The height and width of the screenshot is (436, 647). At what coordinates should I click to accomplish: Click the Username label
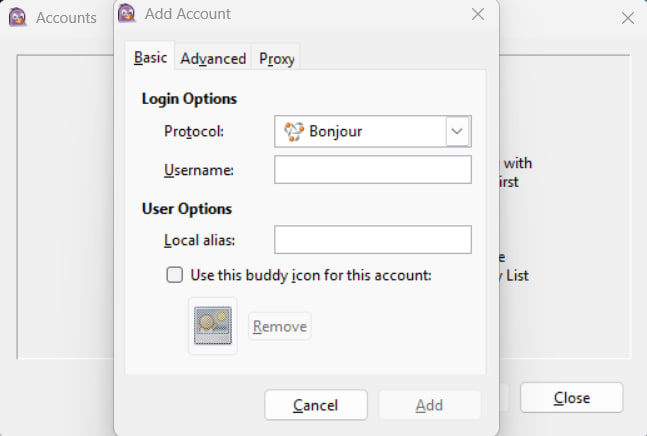tap(199, 170)
